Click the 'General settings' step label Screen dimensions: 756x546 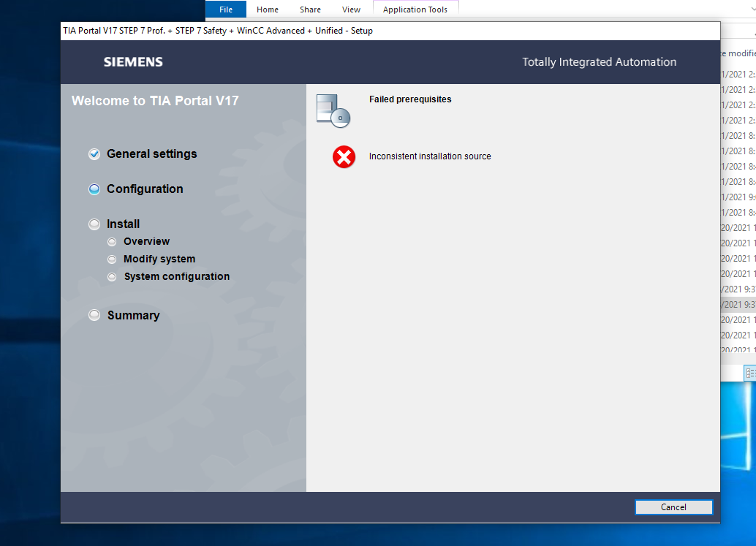(152, 153)
